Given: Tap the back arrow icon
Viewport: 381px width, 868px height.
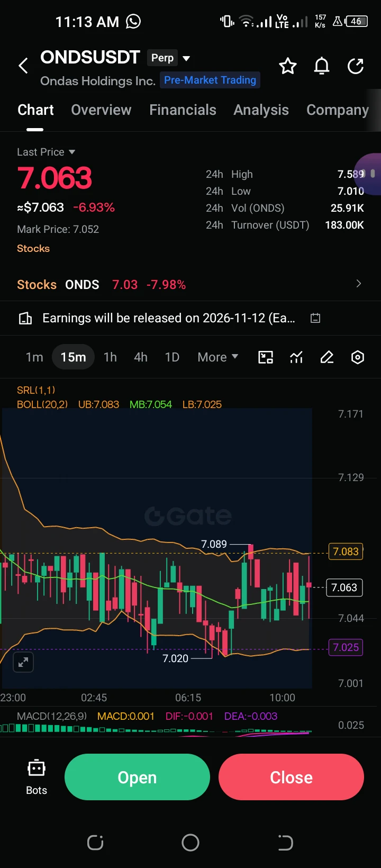Looking at the screenshot, I should (23, 66).
